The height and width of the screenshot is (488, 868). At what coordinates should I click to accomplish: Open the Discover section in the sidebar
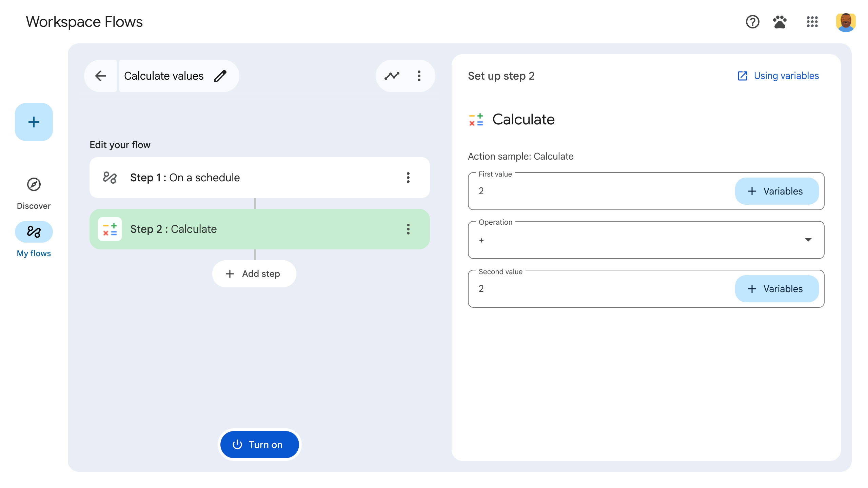(x=34, y=190)
